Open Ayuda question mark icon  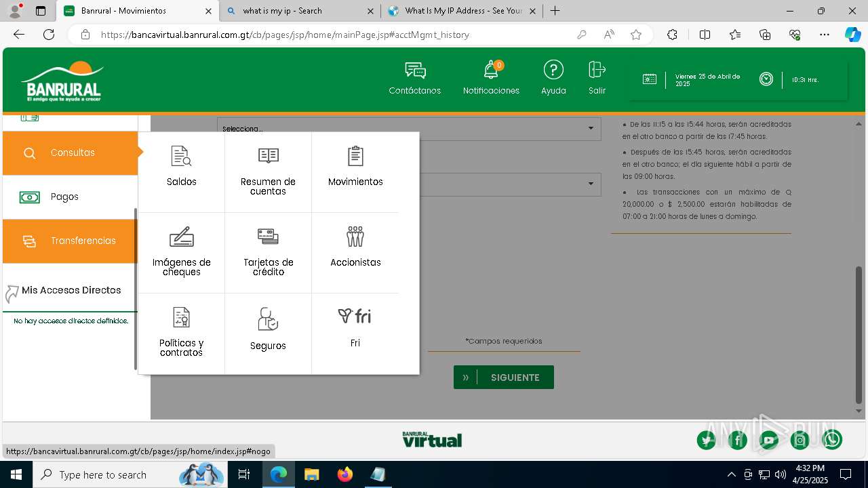(x=553, y=70)
